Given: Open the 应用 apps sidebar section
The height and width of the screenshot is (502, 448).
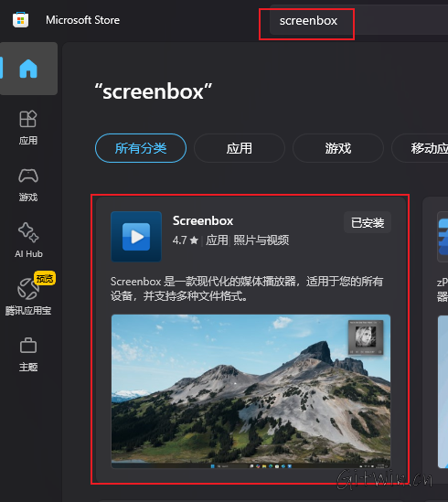Looking at the screenshot, I should [28, 128].
